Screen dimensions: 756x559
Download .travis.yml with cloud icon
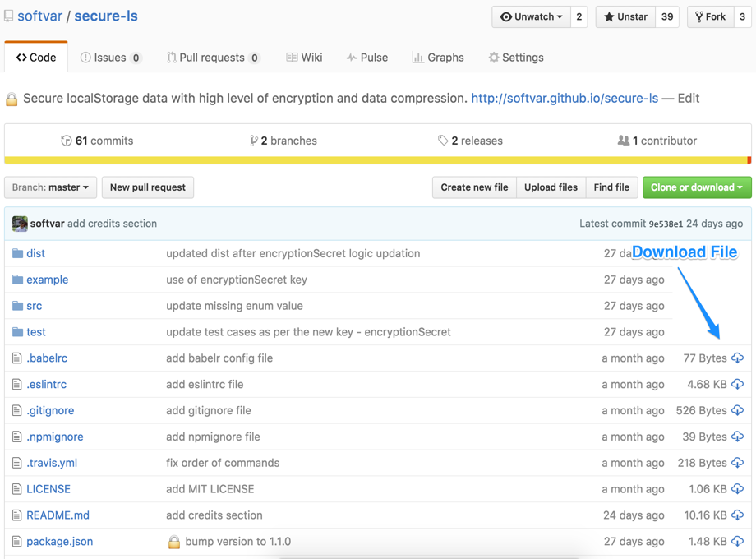point(737,463)
